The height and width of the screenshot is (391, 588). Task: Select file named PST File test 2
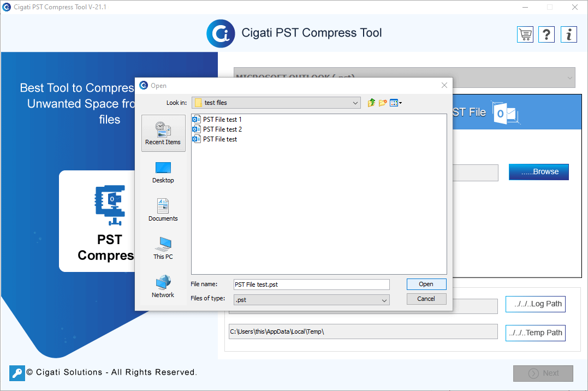tap(222, 129)
